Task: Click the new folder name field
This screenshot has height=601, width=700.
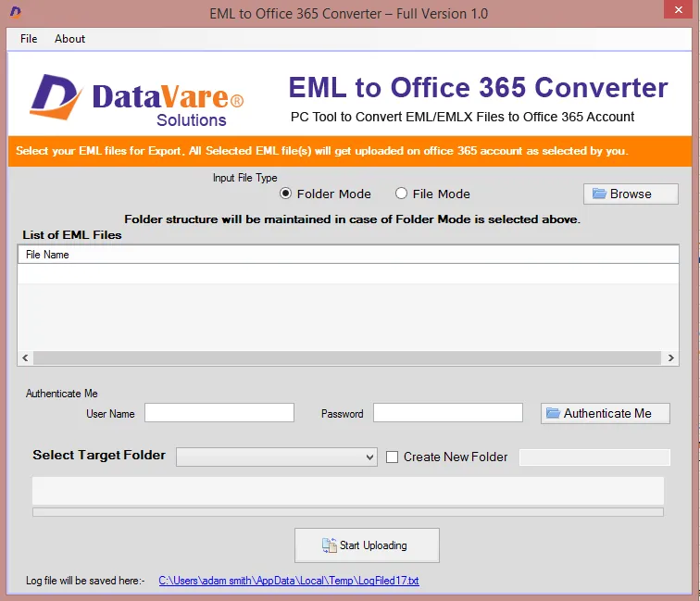Action: pos(594,457)
